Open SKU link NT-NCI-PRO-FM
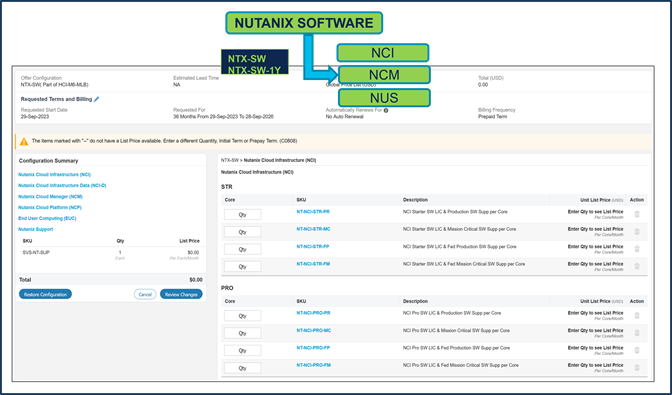 (x=314, y=365)
